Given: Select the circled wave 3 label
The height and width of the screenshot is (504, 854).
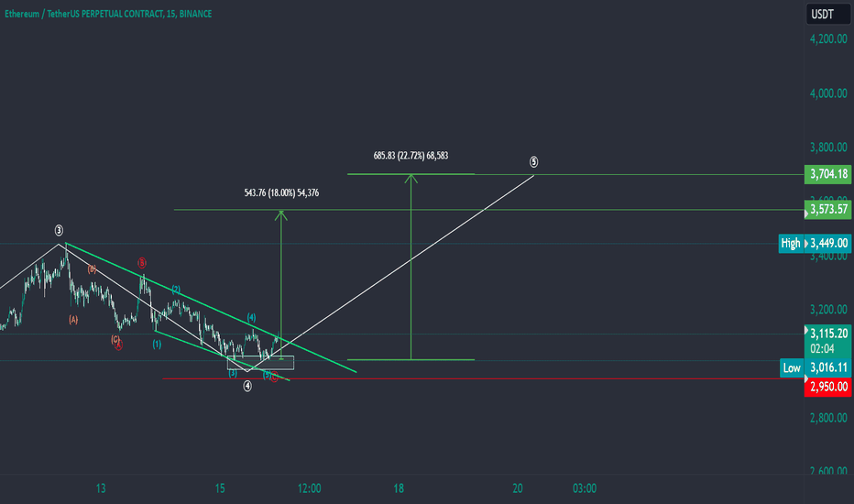Looking at the screenshot, I should point(59,231).
